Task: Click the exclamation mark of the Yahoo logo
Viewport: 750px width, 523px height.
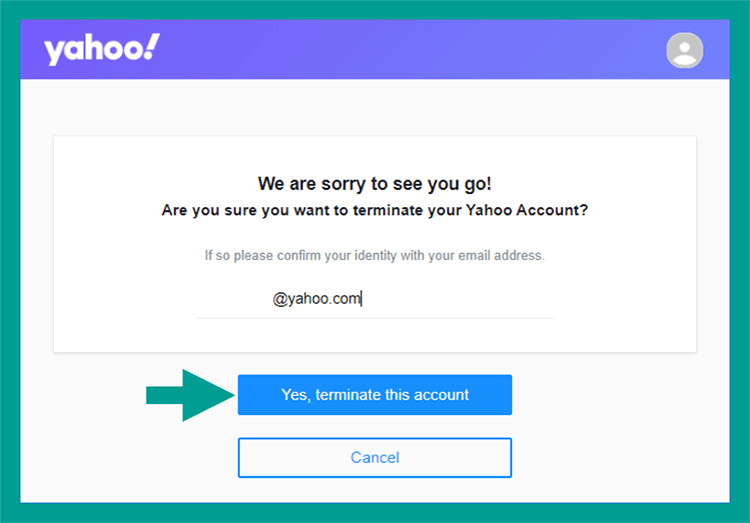Action: click(x=152, y=46)
